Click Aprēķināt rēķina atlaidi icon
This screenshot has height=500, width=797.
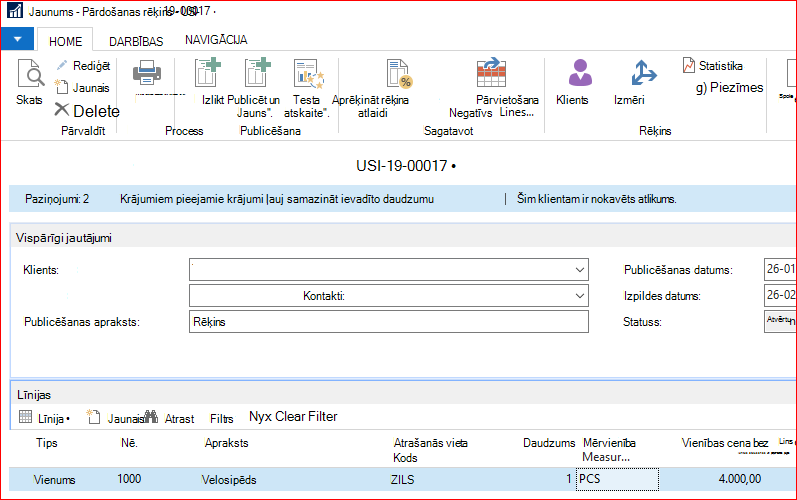tap(399, 74)
